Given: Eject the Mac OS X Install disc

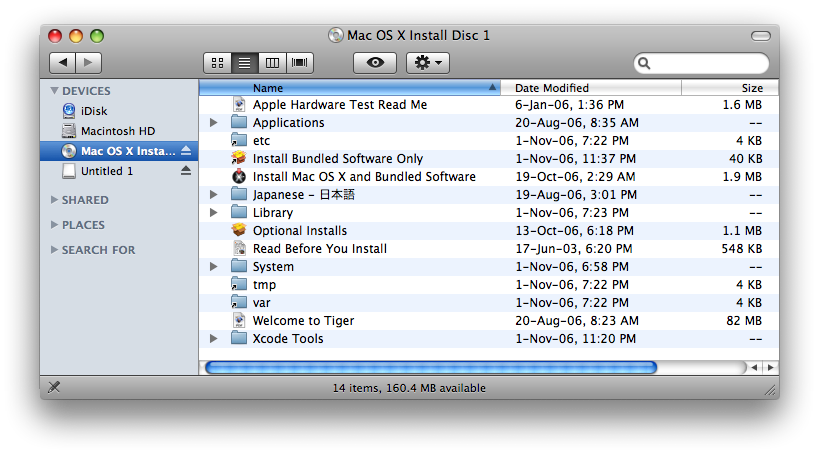Looking at the screenshot, I should click(185, 151).
